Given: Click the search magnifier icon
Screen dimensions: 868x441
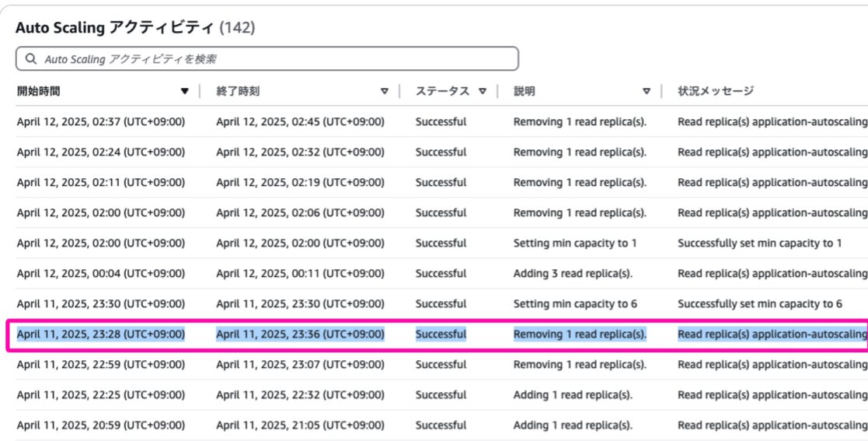Looking at the screenshot, I should click(31, 59).
